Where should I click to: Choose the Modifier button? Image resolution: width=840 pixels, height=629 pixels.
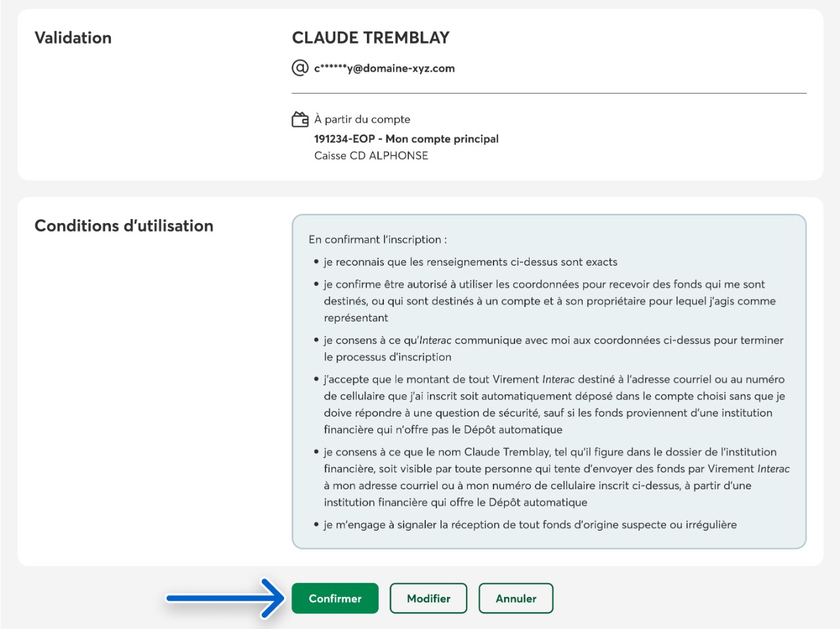(x=429, y=598)
